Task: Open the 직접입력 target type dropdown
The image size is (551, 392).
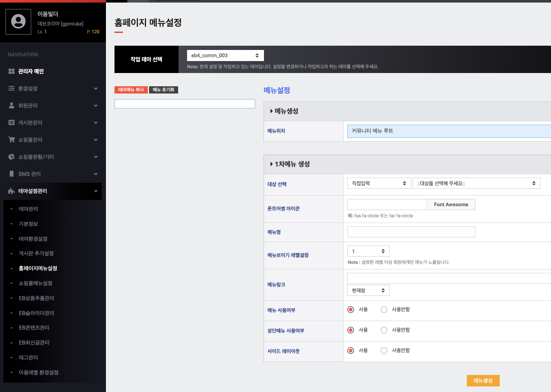Action: coord(379,183)
